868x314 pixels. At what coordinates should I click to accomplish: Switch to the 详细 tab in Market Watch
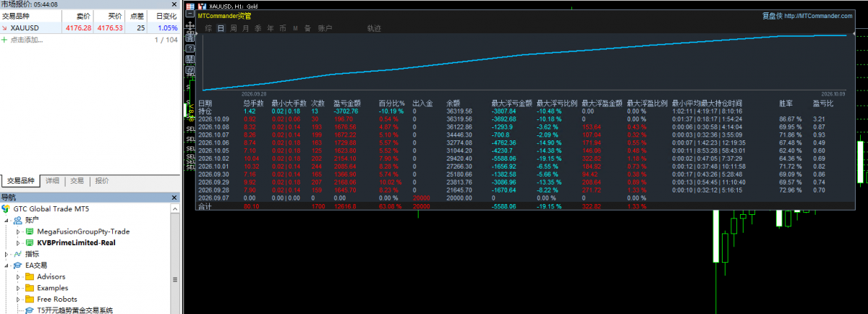coord(52,181)
